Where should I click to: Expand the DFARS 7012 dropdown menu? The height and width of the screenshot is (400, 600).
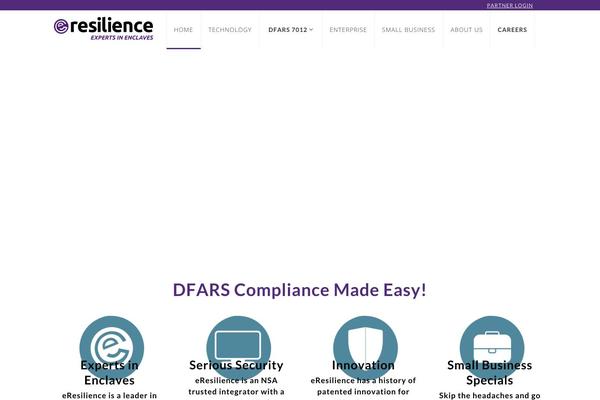[x=290, y=29]
